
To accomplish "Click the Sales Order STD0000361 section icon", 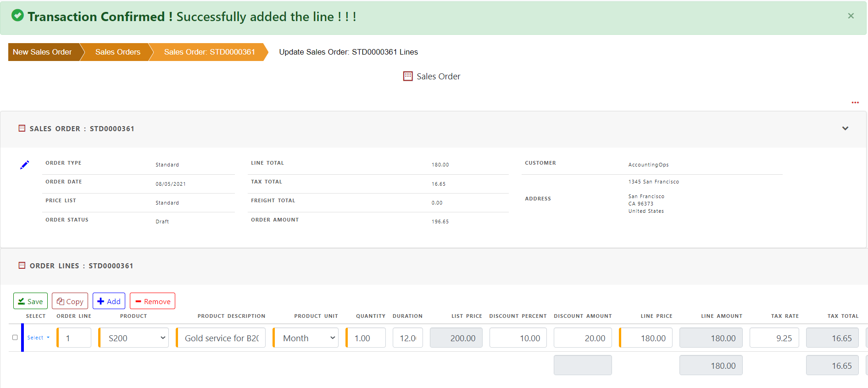I will [22, 128].
